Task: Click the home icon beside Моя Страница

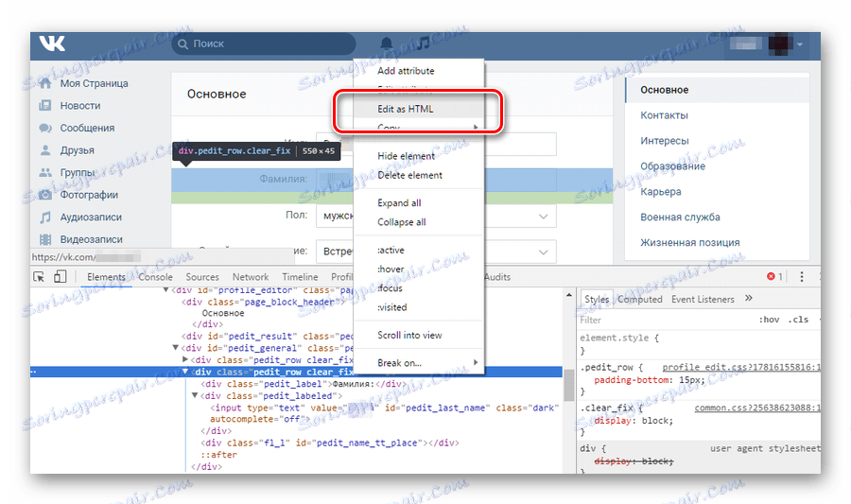Action: pyautogui.click(x=45, y=83)
